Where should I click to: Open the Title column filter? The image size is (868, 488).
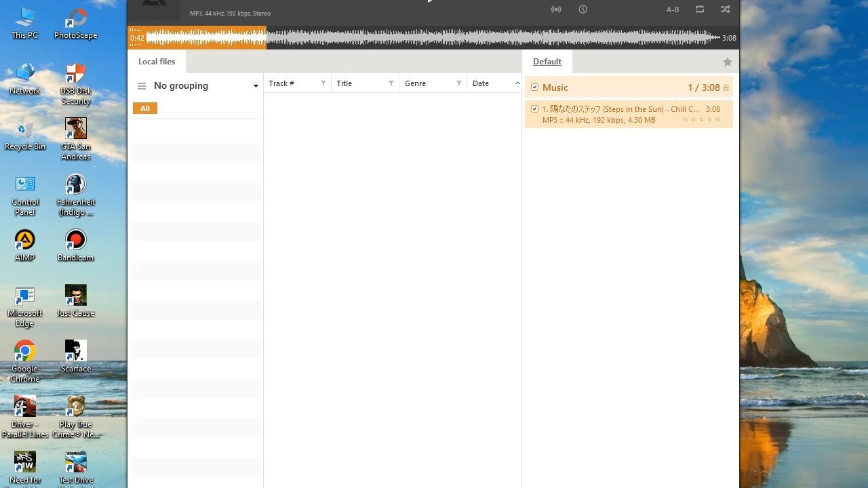click(x=391, y=83)
